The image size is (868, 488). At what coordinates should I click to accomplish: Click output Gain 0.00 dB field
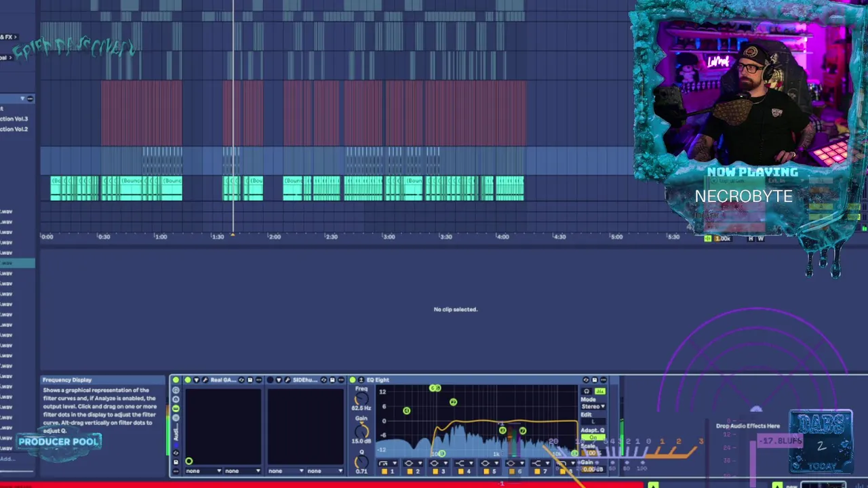click(x=592, y=469)
